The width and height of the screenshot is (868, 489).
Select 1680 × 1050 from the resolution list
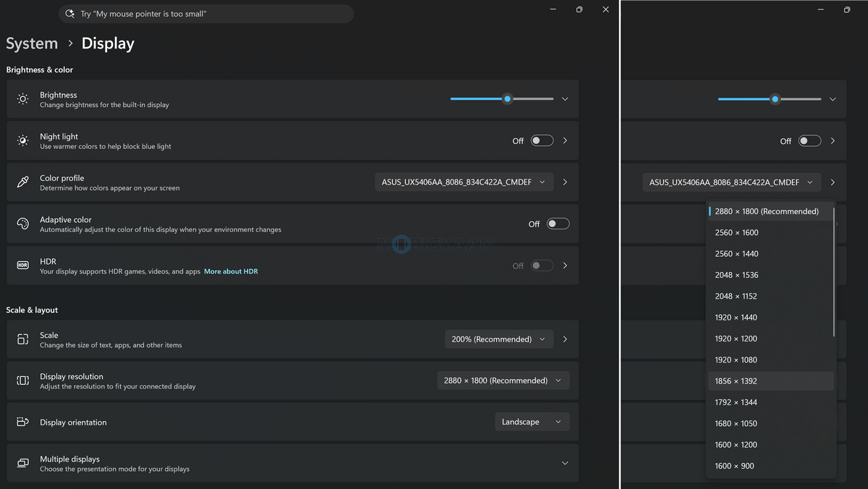pyautogui.click(x=770, y=424)
